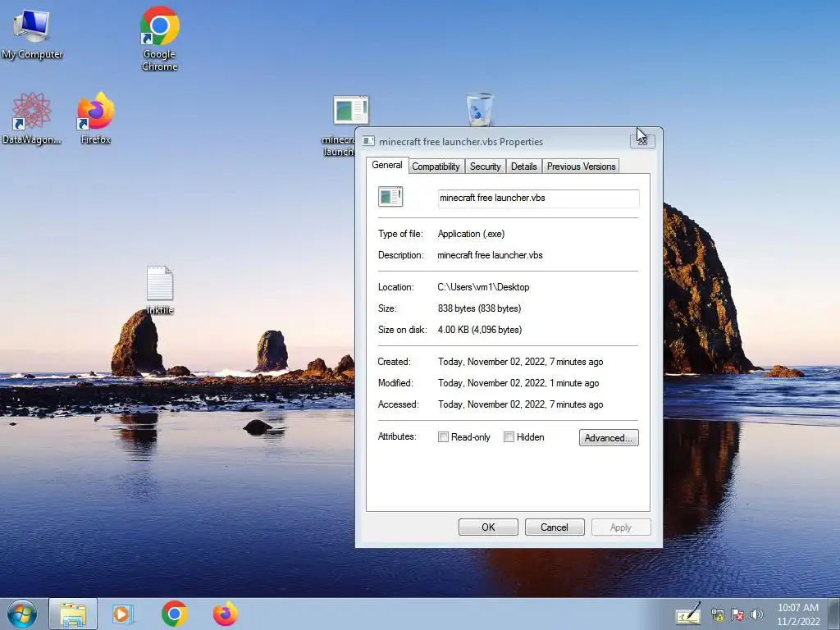
Task: Click the file icon in Properties title bar
Action: point(368,141)
